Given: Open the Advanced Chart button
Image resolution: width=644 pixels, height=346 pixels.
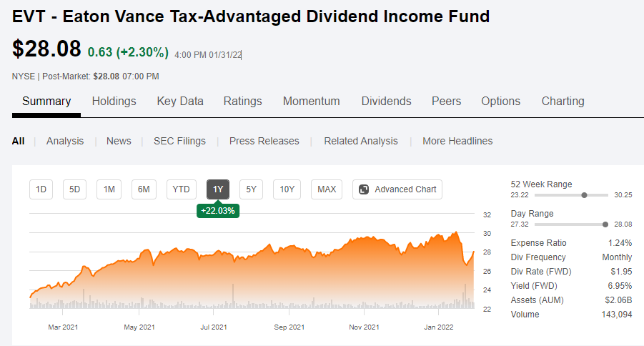Looking at the screenshot, I should click(397, 189).
